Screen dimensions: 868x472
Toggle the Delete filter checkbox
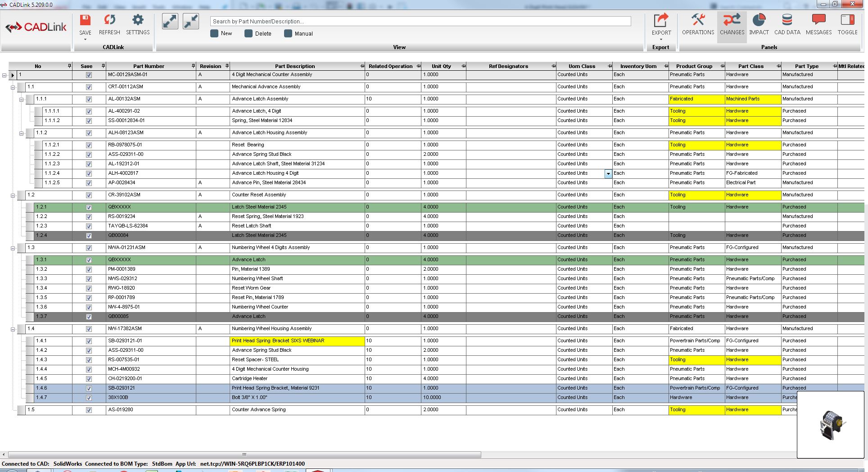tap(249, 33)
